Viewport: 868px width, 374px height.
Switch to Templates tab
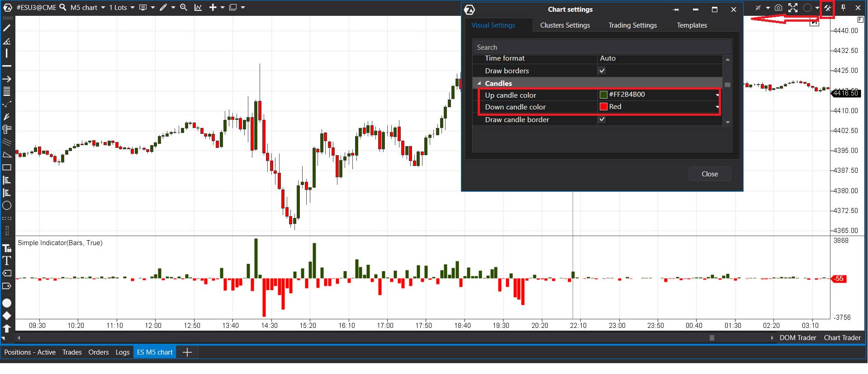(692, 25)
